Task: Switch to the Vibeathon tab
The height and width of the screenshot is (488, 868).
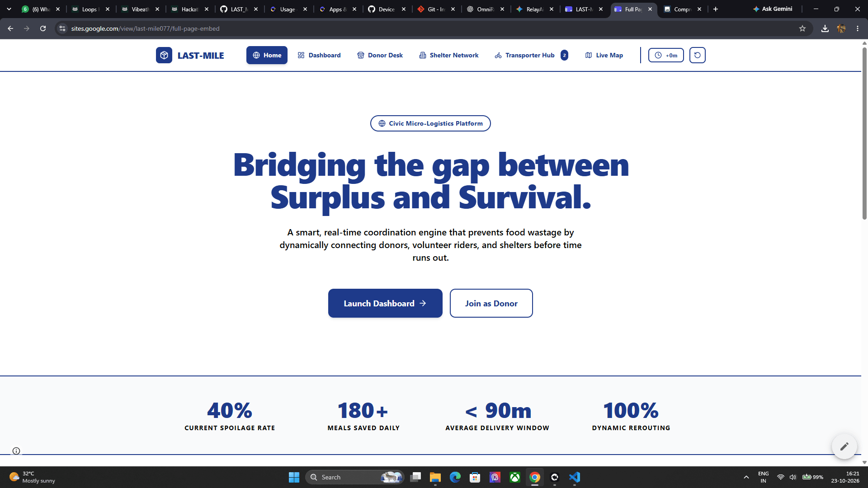Action: point(140,9)
